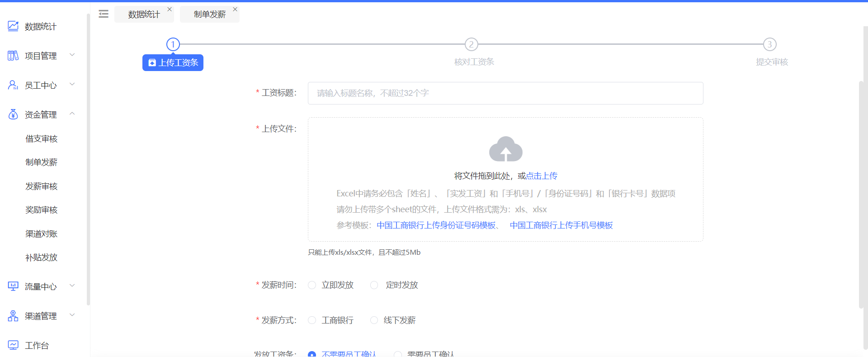Open 数据统计 in sidebar menu

pos(41,27)
